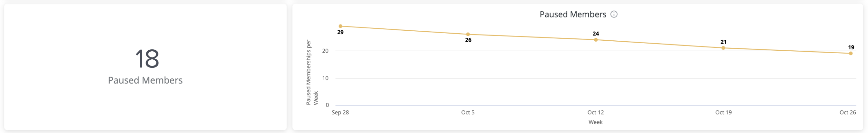Click the Oct 5 axis label
The width and height of the screenshot is (868, 133).
(x=468, y=112)
